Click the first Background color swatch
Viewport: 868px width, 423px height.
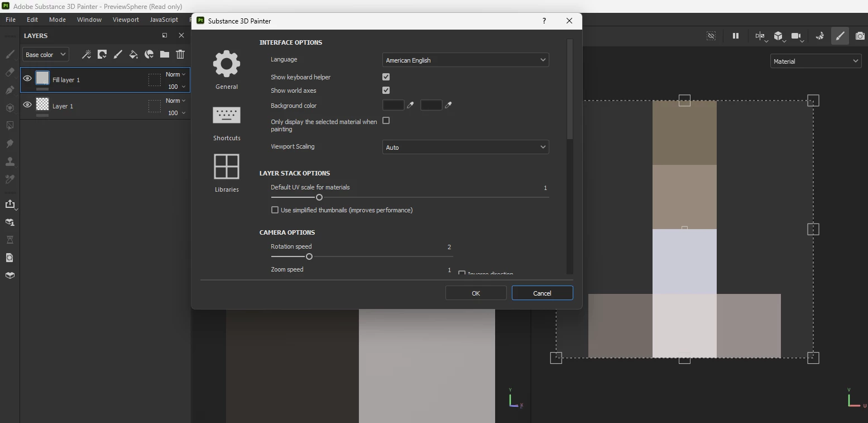point(393,105)
